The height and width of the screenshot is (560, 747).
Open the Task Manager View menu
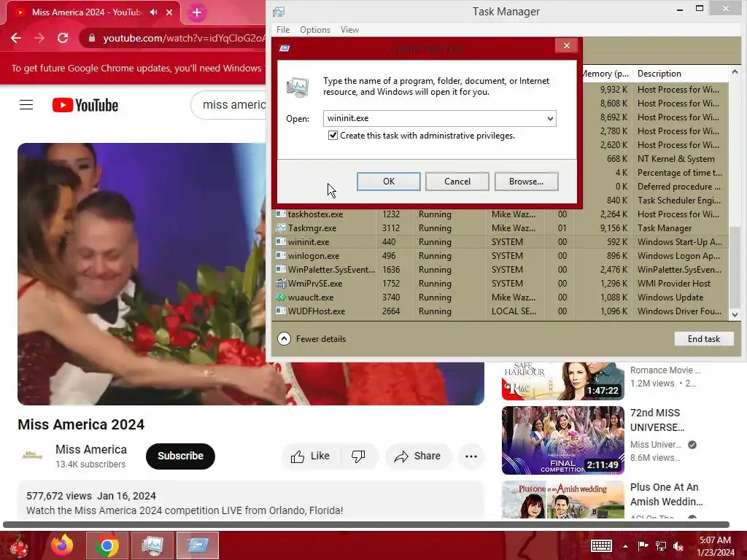[x=349, y=29]
